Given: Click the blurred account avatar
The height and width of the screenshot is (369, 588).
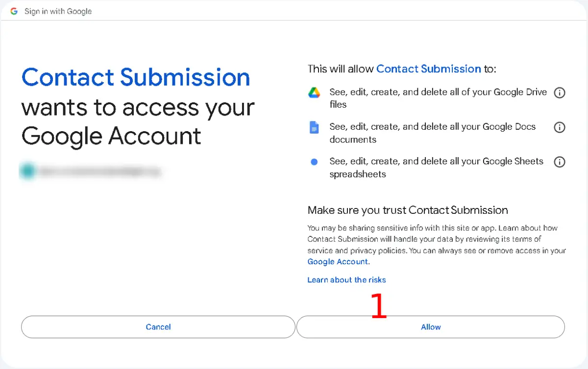Looking at the screenshot, I should click(x=27, y=171).
